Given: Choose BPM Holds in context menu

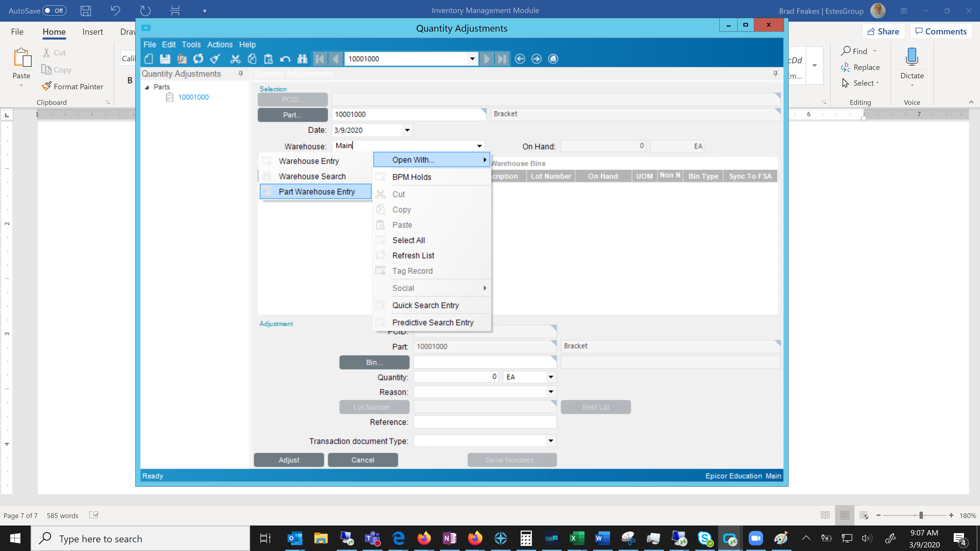Looking at the screenshot, I should pyautogui.click(x=432, y=177).
